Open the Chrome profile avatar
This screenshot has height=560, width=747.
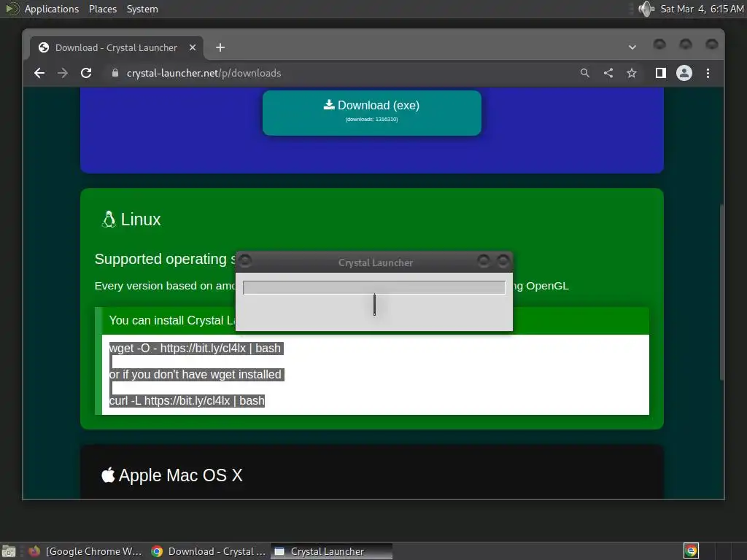(x=684, y=73)
